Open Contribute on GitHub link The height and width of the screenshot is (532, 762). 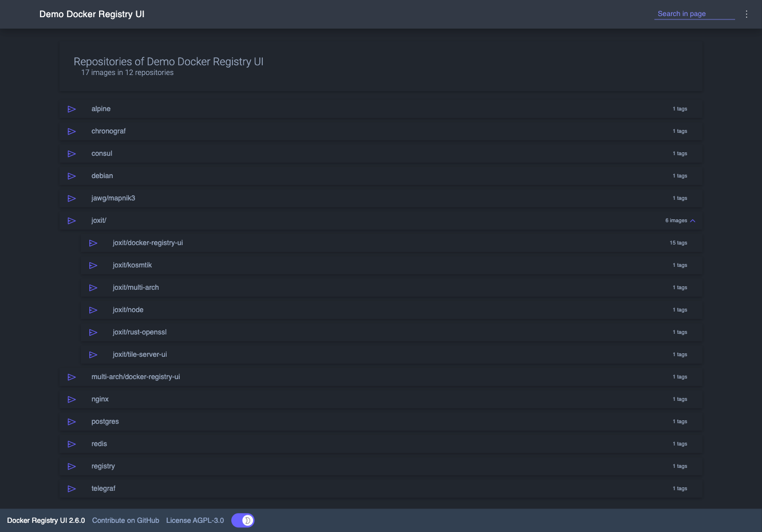pos(125,521)
